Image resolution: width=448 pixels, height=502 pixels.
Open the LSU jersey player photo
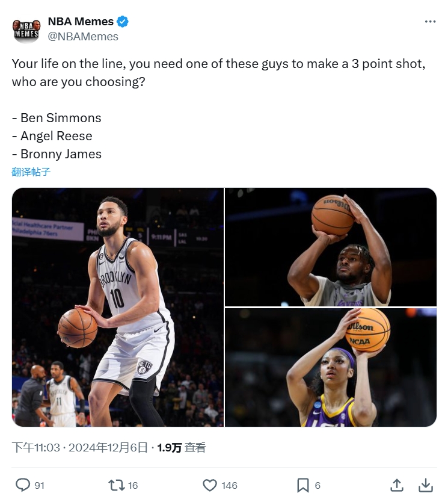(331, 368)
